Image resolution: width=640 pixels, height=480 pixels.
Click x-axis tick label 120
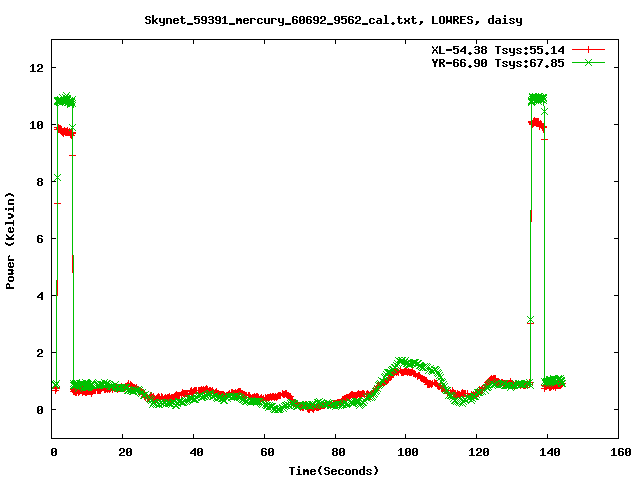point(479,452)
